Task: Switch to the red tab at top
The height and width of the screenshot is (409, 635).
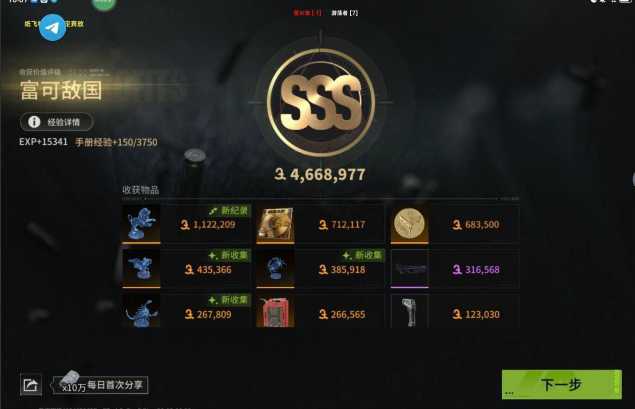Action: pos(307,13)
